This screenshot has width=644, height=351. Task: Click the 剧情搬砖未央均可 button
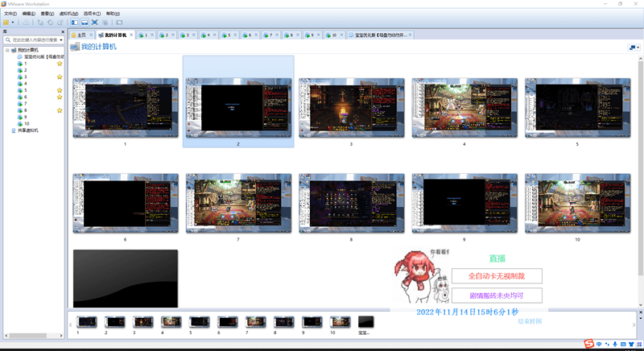[x=497, y=295]
